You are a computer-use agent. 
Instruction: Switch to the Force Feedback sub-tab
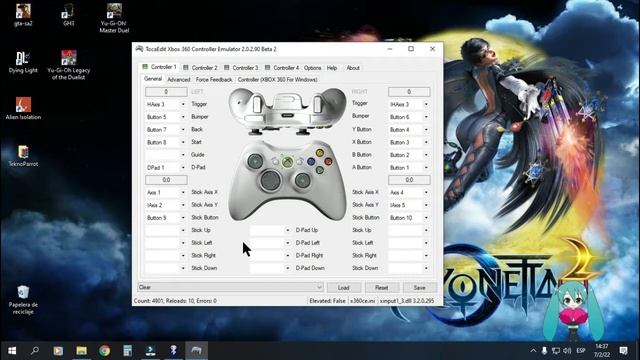tap(214, 80)
